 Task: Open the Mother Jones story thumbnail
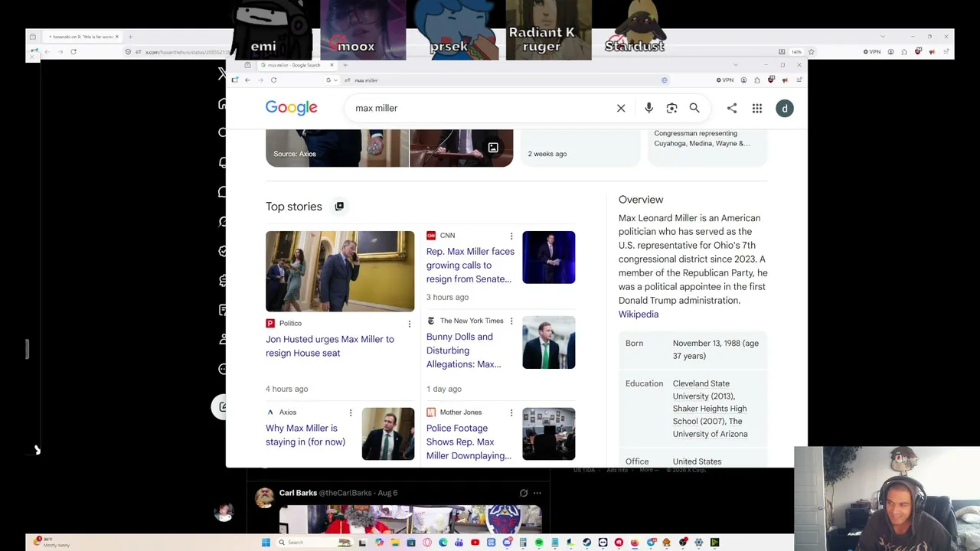[x=548, y=434]
